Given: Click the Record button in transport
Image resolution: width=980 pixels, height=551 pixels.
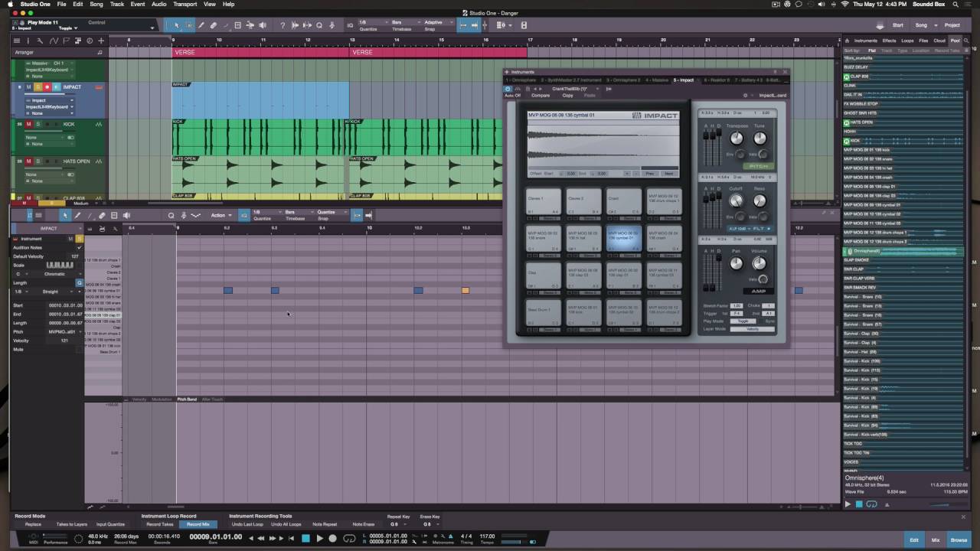Looking at the screenshot, I should pyautogui.click(x=332, y=538).
